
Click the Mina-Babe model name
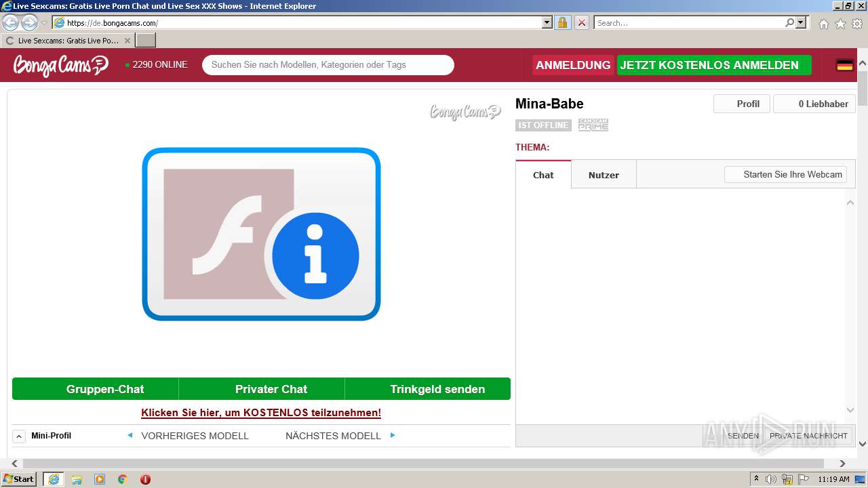pyautogui.click(x=549, y=104)
